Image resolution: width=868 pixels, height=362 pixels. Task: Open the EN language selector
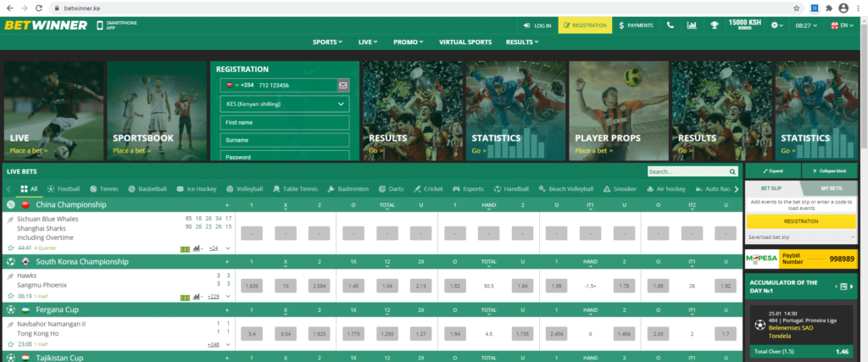(843, 25)
